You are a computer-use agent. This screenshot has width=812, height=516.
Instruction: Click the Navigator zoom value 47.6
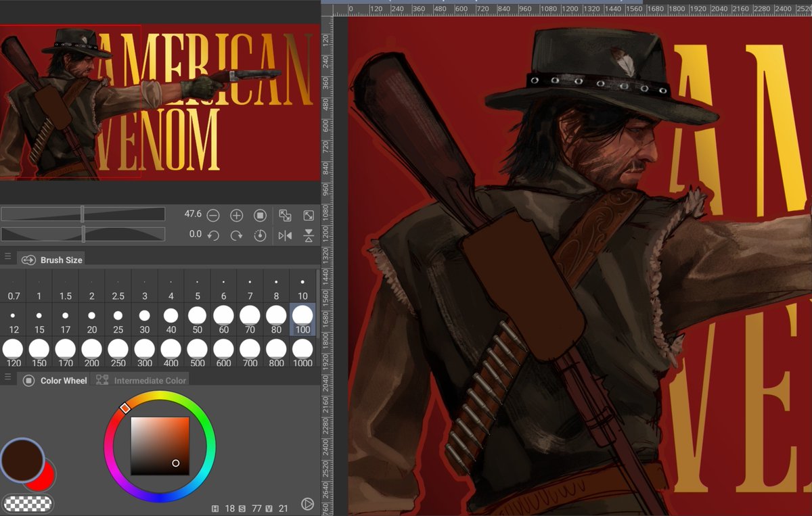[193, 214]
